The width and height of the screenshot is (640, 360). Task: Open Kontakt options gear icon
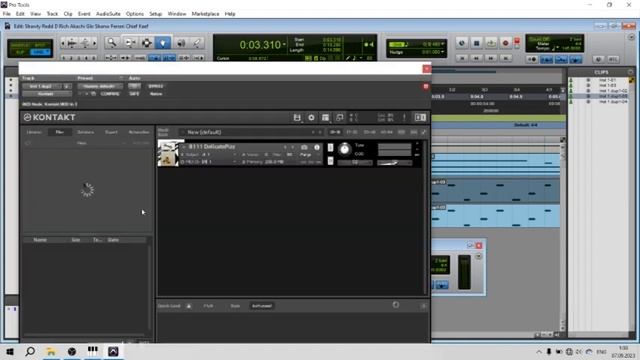[311, 118]
